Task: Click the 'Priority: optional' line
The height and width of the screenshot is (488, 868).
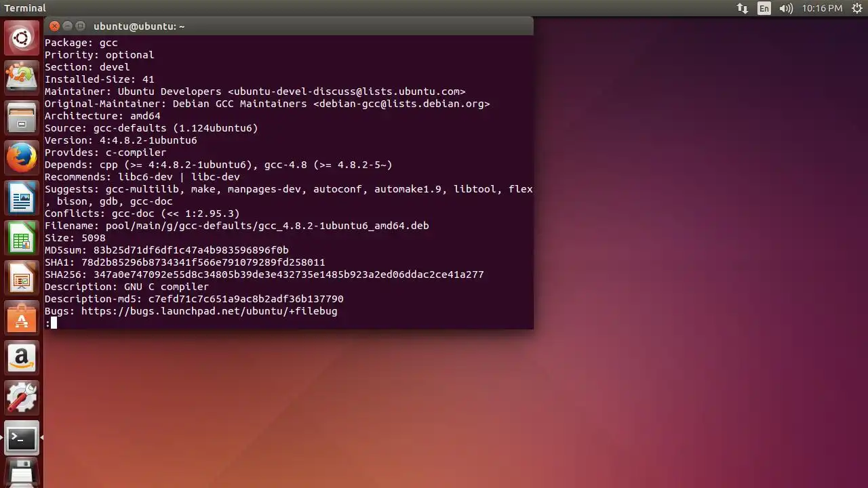Action: [100, 55]
